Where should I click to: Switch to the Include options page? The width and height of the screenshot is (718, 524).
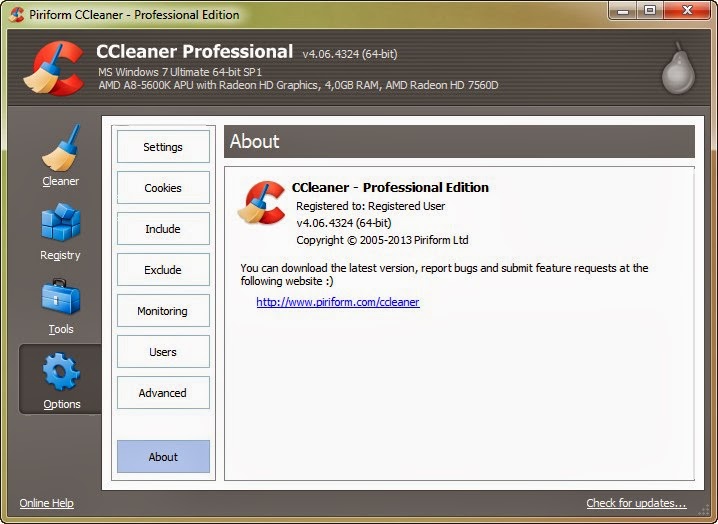[163, 229]
